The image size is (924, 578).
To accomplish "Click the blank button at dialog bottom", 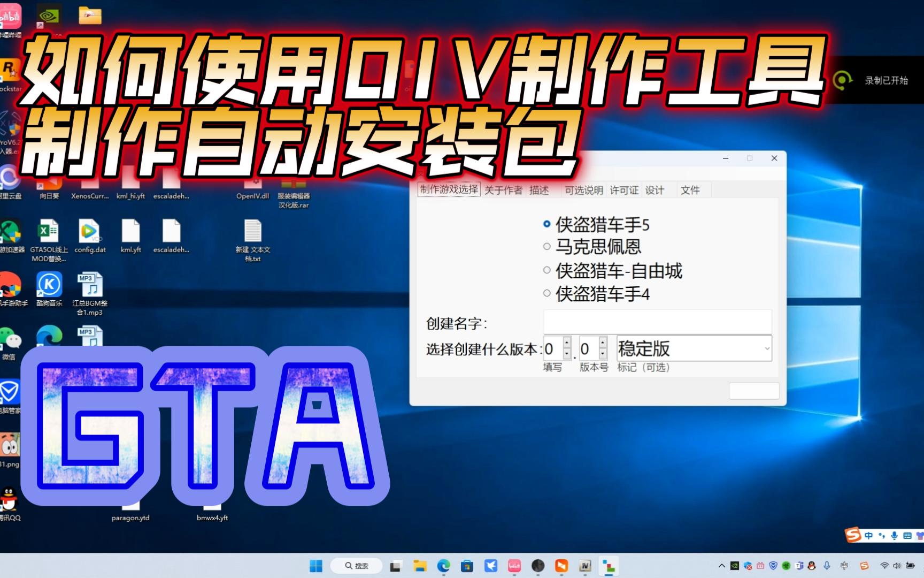I will coord(754,391).
